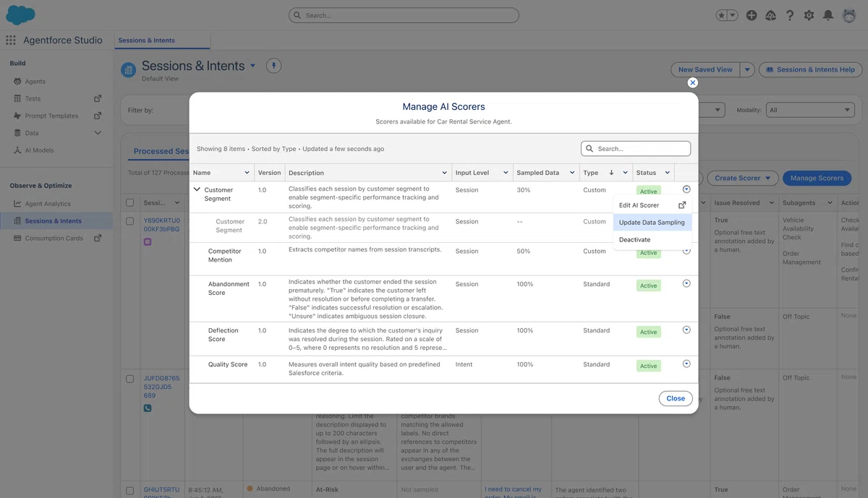This screenshot has width=868, height=498.
Task: Collapse the Customer Segment scorer row
Action: [197, 189]
